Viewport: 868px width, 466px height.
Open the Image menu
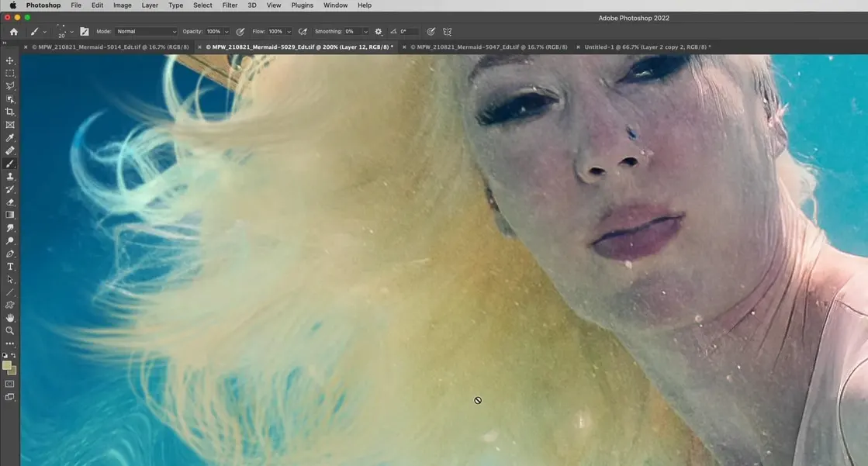click(x=123, y=5)
